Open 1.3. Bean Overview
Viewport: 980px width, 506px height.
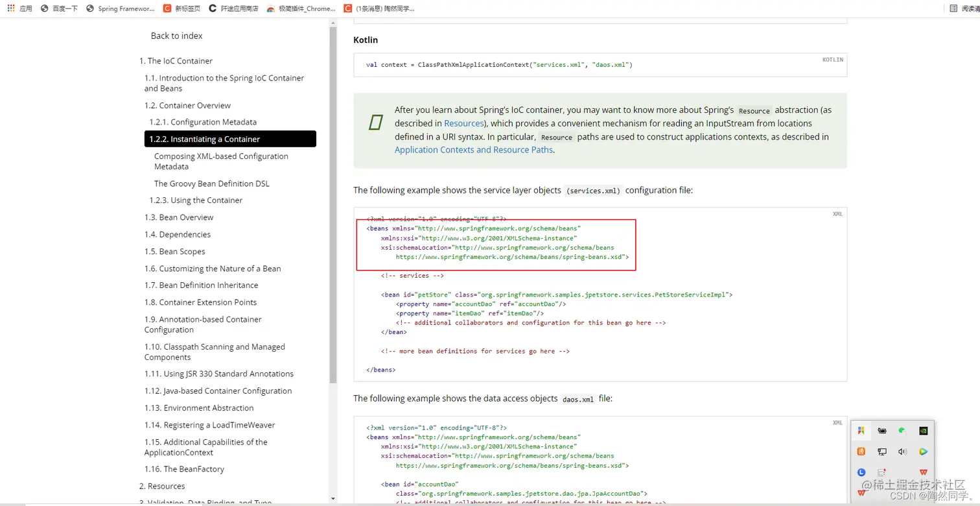[178, 217]
